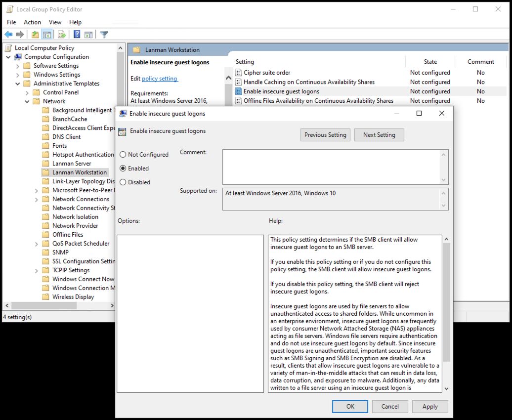Image resolution: width=512 pixels, height=420 pixels.
Task: Open Help via the blue question mark icon
Action: (77, 34)
